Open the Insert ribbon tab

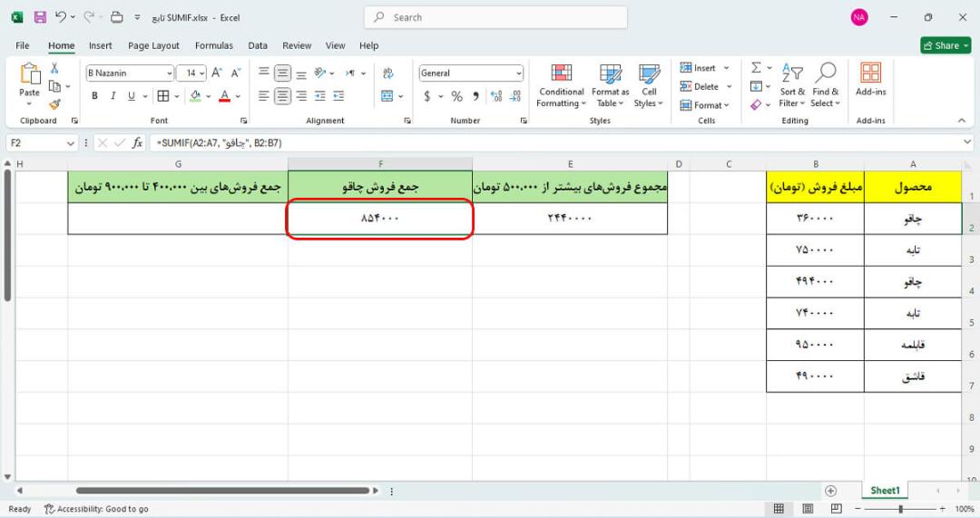pos(100,45)
